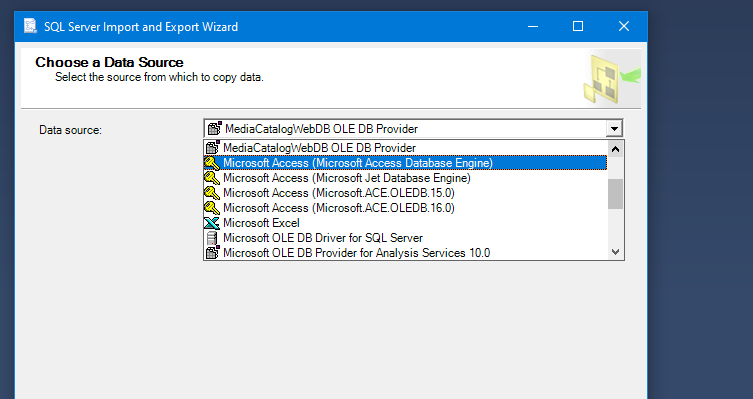Choose Microsoft Access (Microsoft Access Database Engine)
The height and width of the screenshot is (399, 753).
tap(405, 163)
